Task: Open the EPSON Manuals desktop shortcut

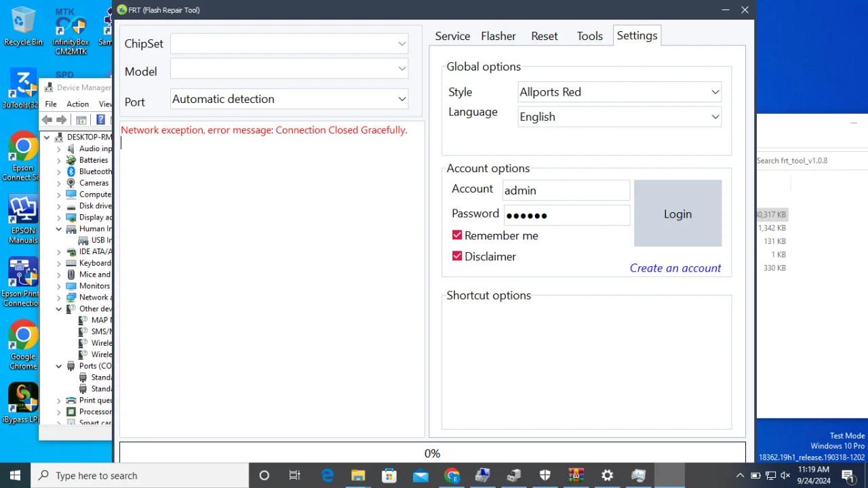Action: coord(22,220)
